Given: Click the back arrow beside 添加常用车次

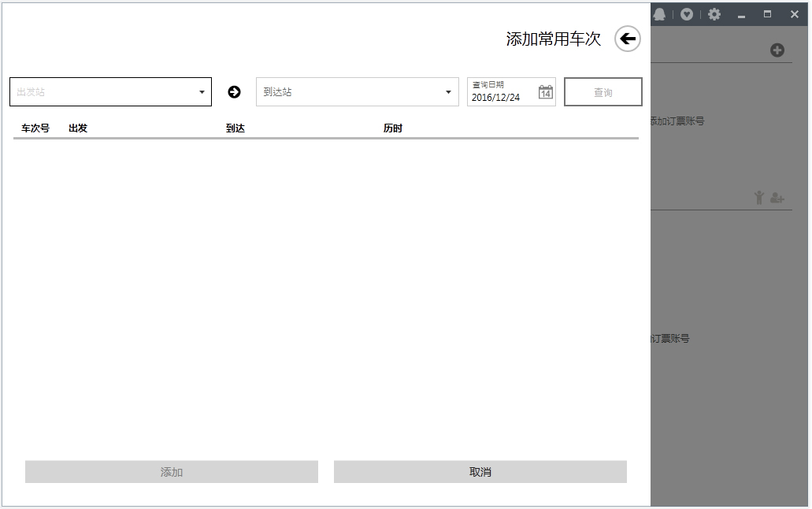Looking at the screenshot, I should point(628,39).
